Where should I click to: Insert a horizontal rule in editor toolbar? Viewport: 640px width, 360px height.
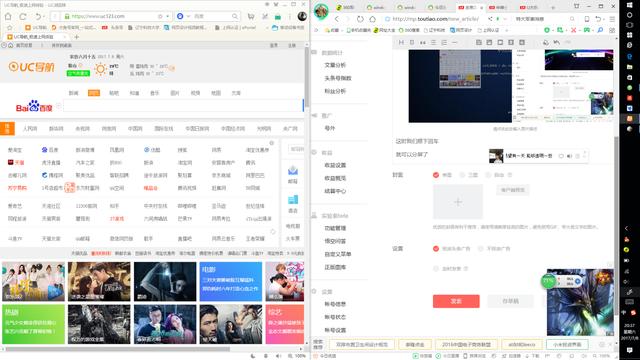(x=454, y=42)
